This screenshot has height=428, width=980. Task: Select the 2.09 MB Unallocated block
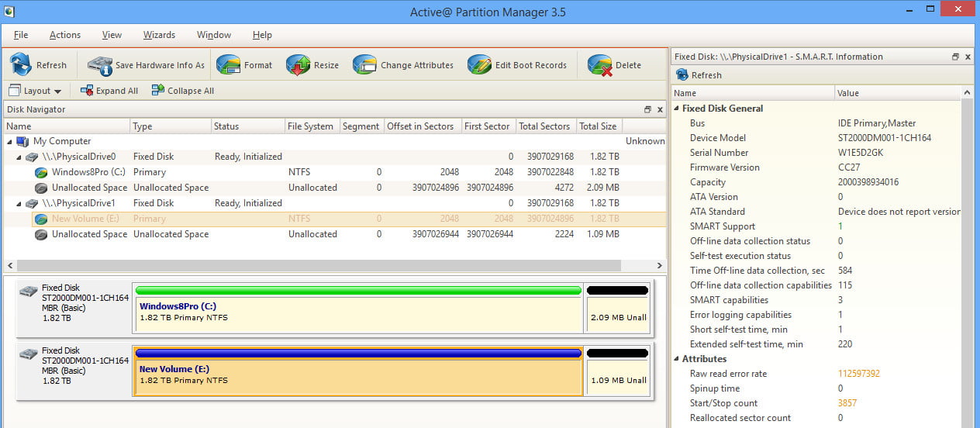point(617,309)
